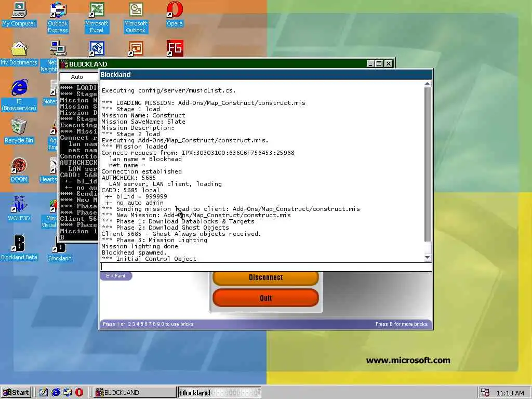Open the My Documents folder icon
Screen dimensions: 532x399
[19, 54]
